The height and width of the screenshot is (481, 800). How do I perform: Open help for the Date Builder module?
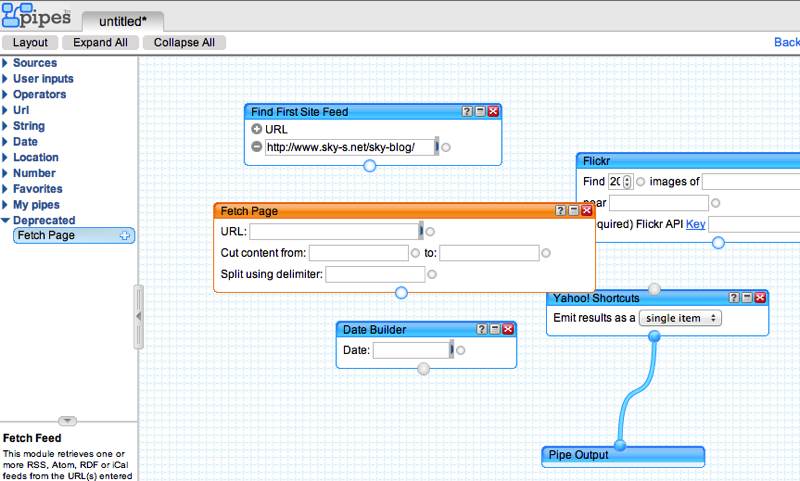[482, 329]
